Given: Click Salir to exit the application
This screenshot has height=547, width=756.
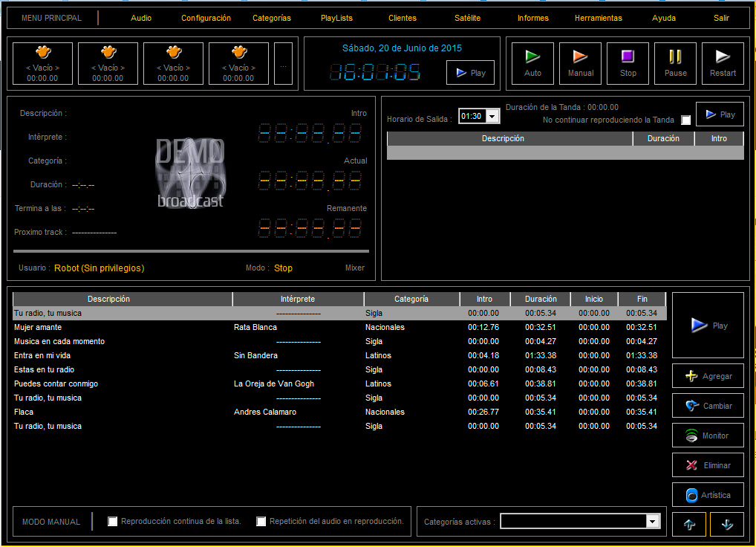Looking at the screenshot, I should [721, 18].
